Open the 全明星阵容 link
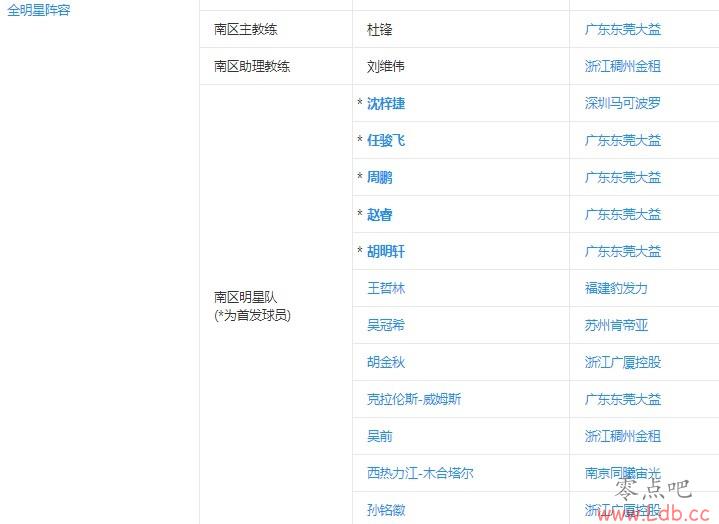This screenshot has width=719, height=524. tap(39, 10)
